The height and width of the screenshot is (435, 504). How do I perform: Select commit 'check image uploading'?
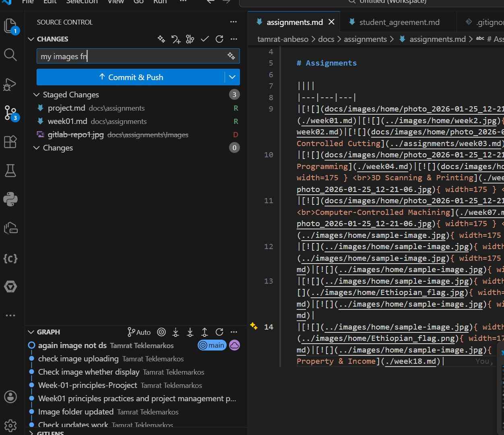tap(136, 359)
